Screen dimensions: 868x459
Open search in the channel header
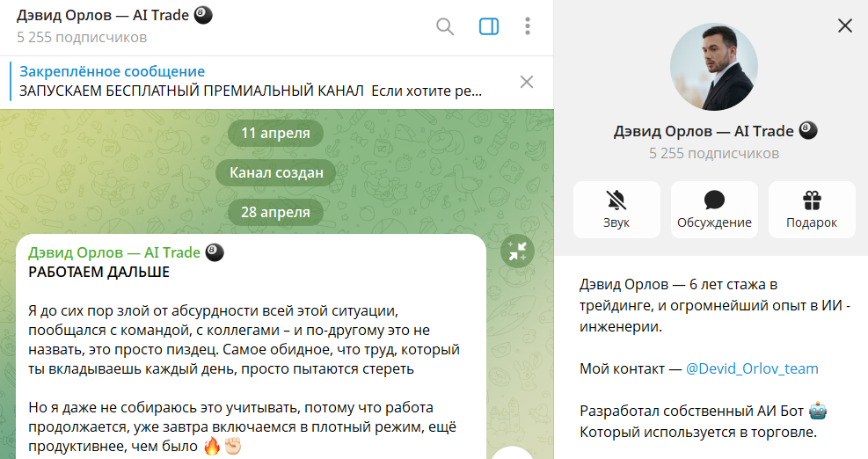pos(444,26)
